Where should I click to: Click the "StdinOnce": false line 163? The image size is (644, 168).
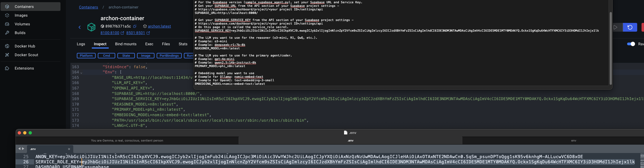[x=125, y=67]
